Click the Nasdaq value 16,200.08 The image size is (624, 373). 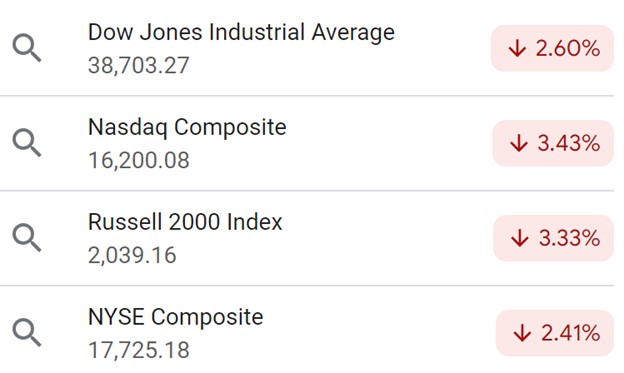click(x=138, y=160)
